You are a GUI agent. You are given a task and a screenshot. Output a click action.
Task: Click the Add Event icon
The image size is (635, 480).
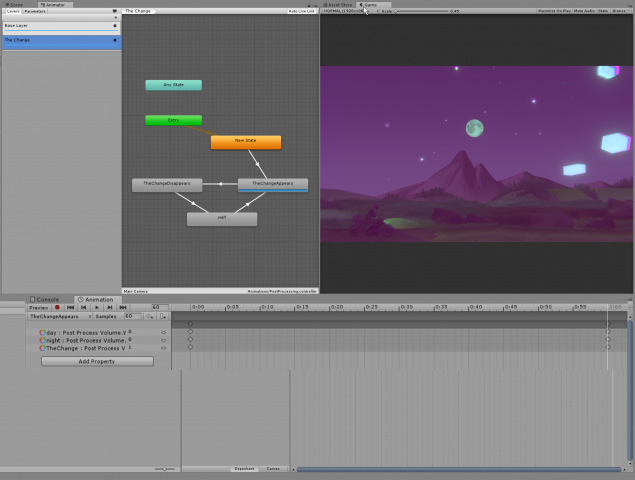pyautogui.click(x=162, y=316)
